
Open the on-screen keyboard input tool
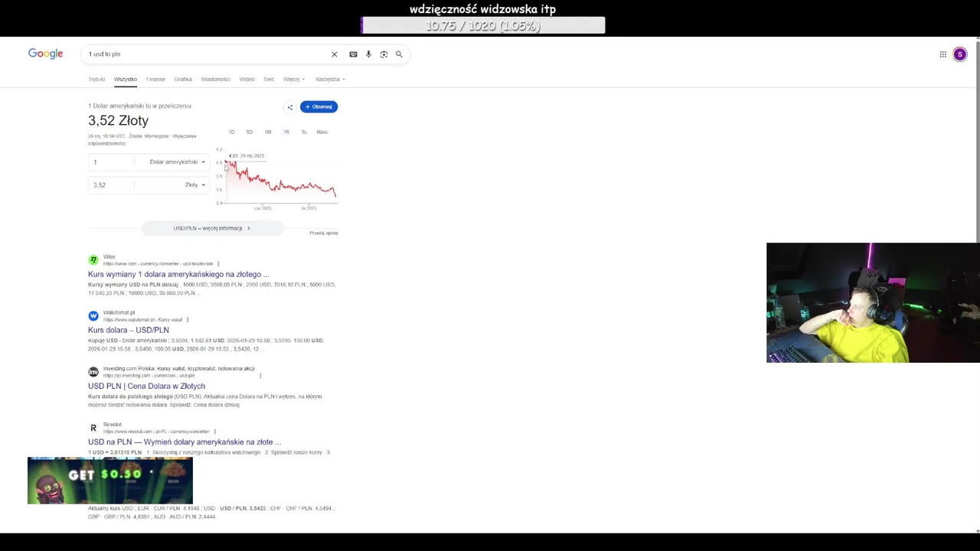coord(353,54)
